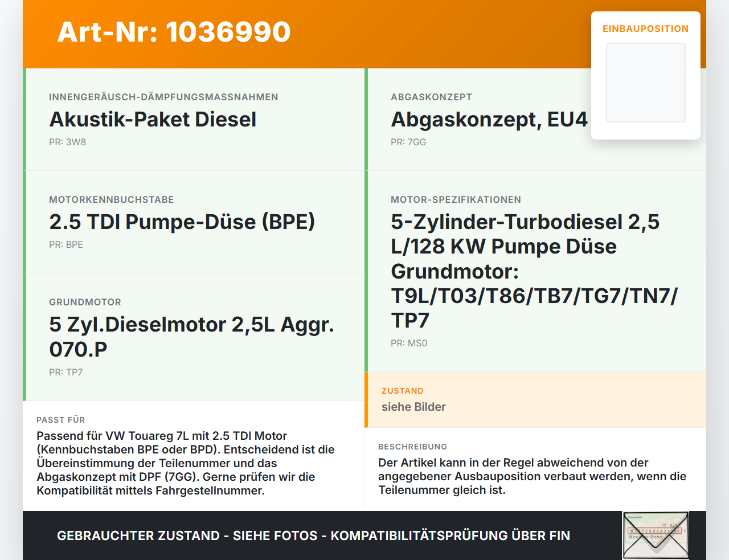Click 'Abgaskonzept, EU4' value
729x560 pixels.
489,120
